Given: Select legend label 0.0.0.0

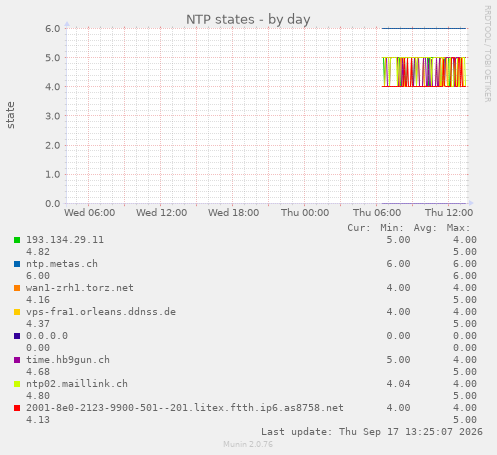Looking at the screenshot, I should [47, 336].
